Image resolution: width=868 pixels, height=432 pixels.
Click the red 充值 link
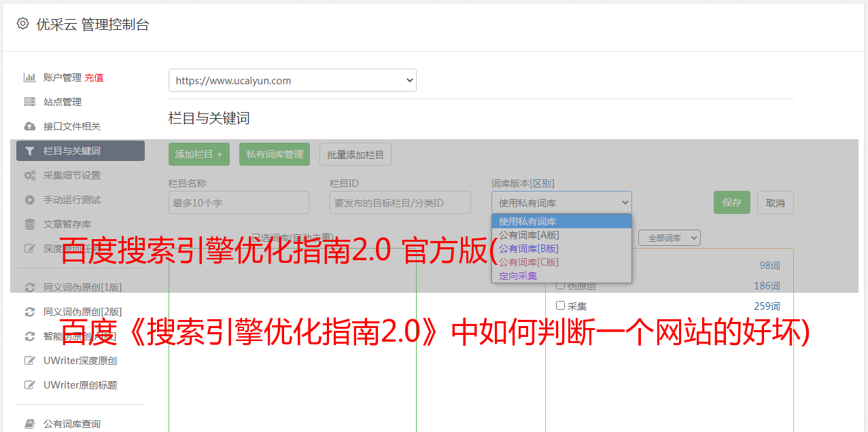[x=94, y=77]
